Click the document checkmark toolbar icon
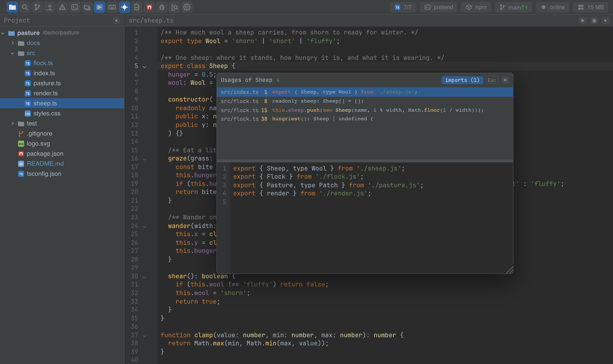The image size is (613, 364). [x=137, y=7]
